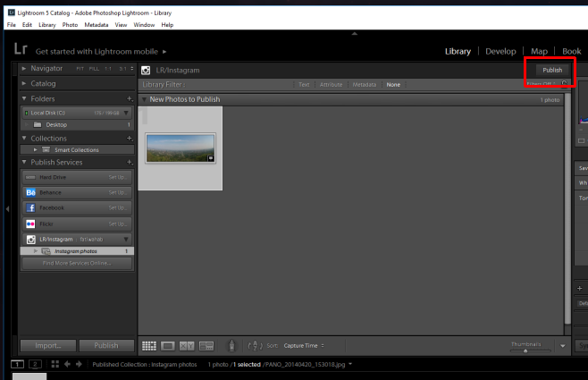
Task: Click the filmstrip grid shortcut icon
Action: pos(55,364)
